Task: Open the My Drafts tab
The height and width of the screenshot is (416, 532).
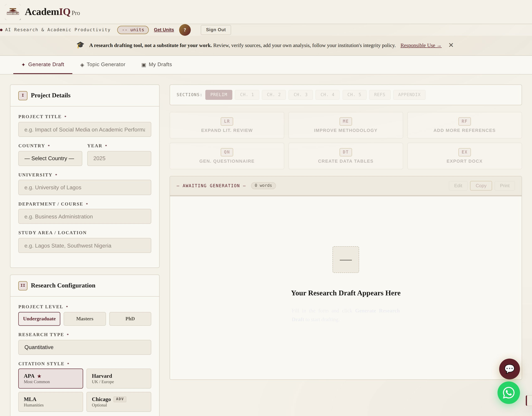Action: tap(157, 65)
